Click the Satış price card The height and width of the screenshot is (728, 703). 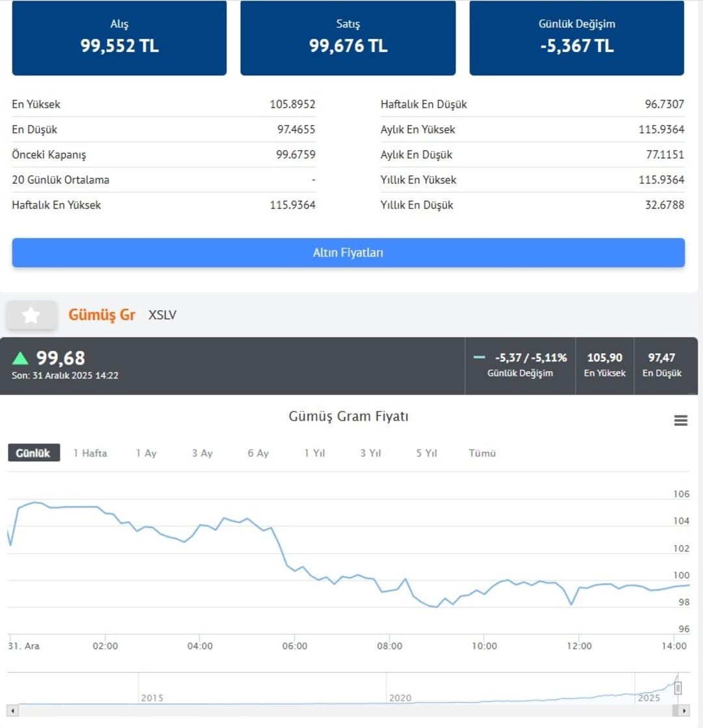click(348, 38)
